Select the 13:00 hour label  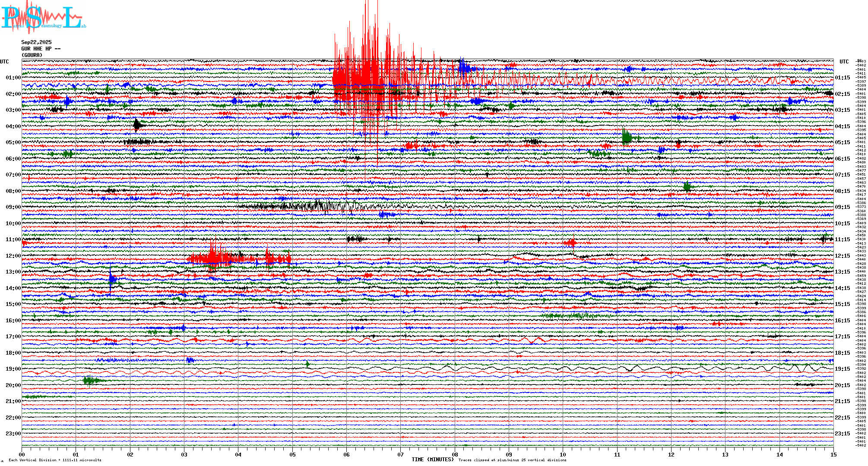click(13, 272)
